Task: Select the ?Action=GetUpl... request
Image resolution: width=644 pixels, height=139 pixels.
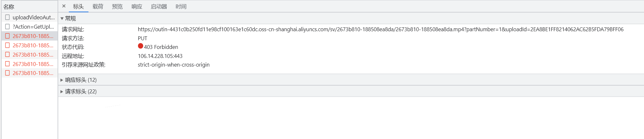Action: click(33, 27)
